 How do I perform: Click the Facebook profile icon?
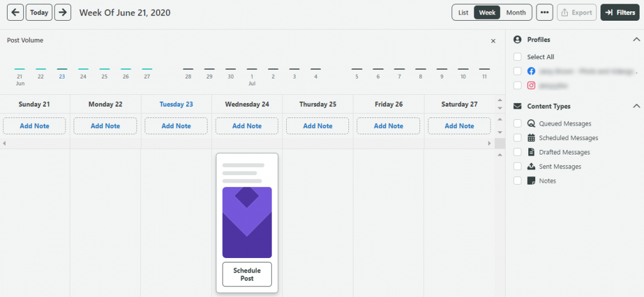pos(531,71)
